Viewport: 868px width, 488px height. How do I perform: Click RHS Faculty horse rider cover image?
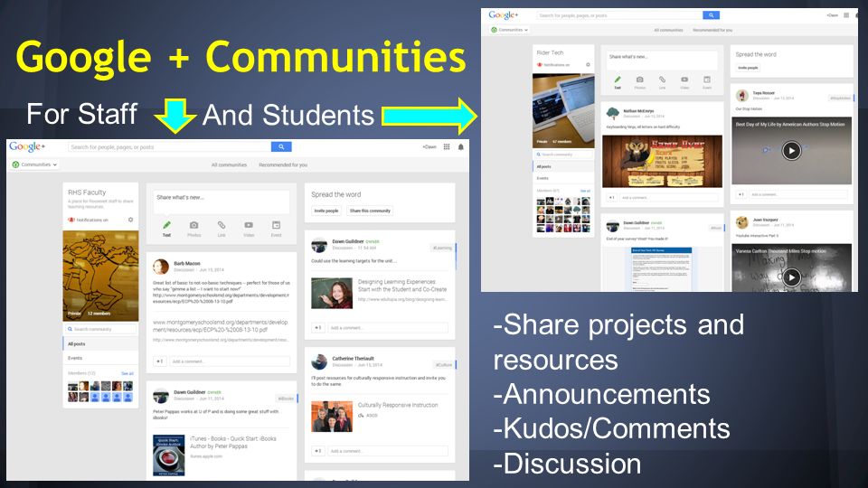point(100,276)
